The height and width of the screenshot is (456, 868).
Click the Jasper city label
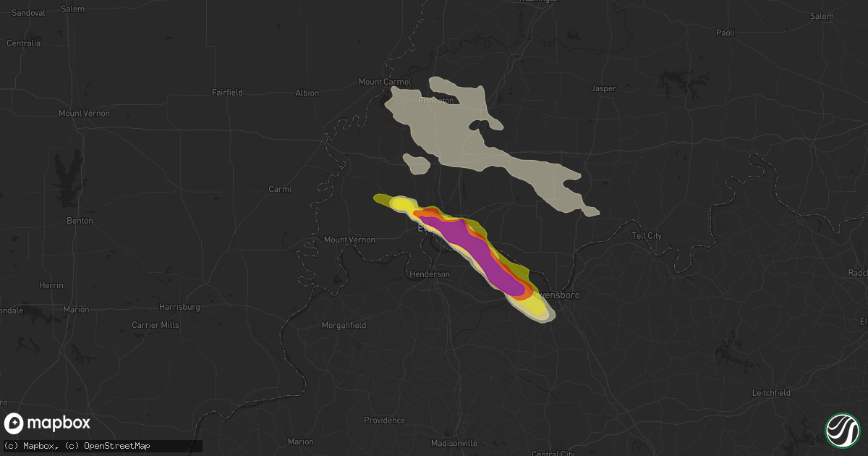[x=603, y=88]
